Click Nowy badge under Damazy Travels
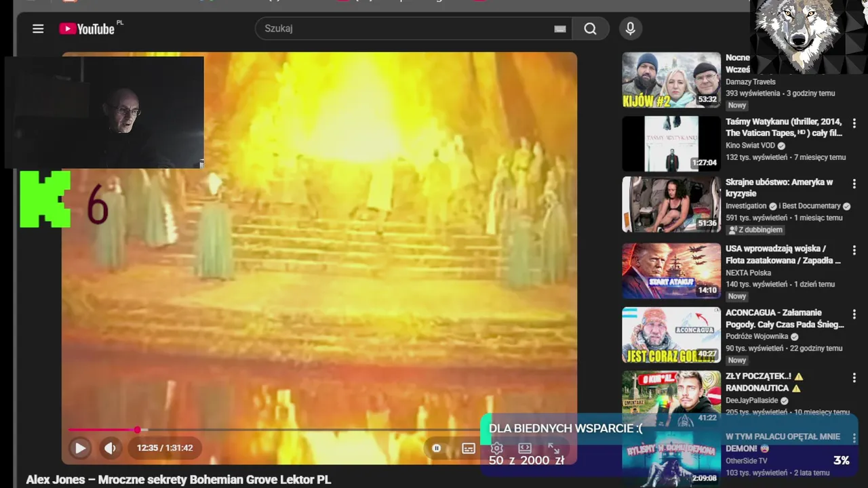 coord(737,106)
